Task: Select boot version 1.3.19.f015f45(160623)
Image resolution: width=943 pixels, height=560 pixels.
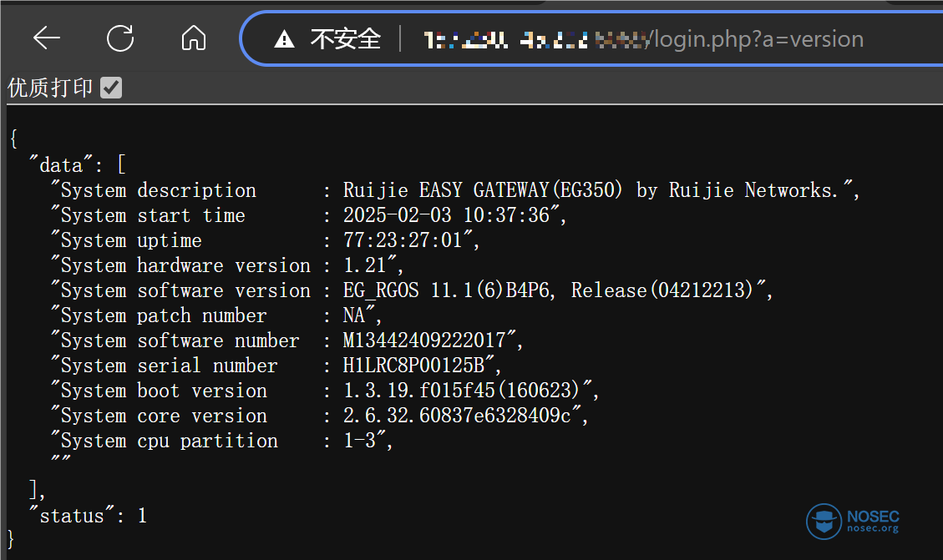Action: [461, 391]
